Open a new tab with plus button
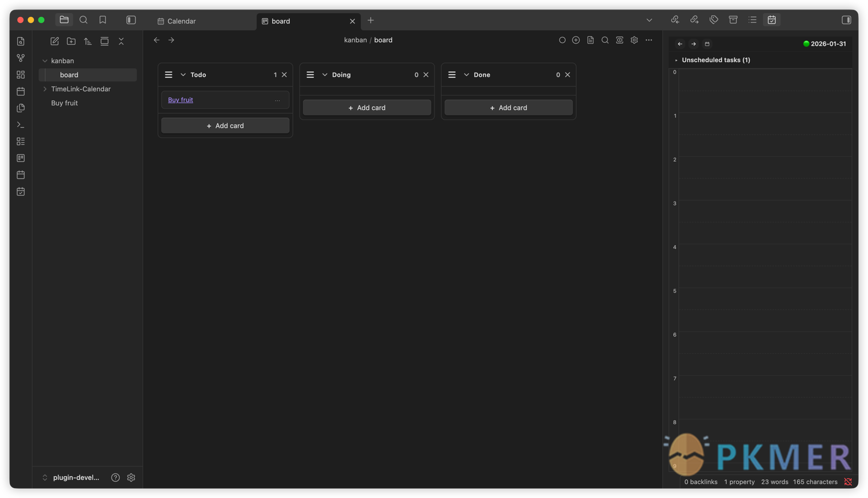Screen dimensions: 868x498 [370, 20]
